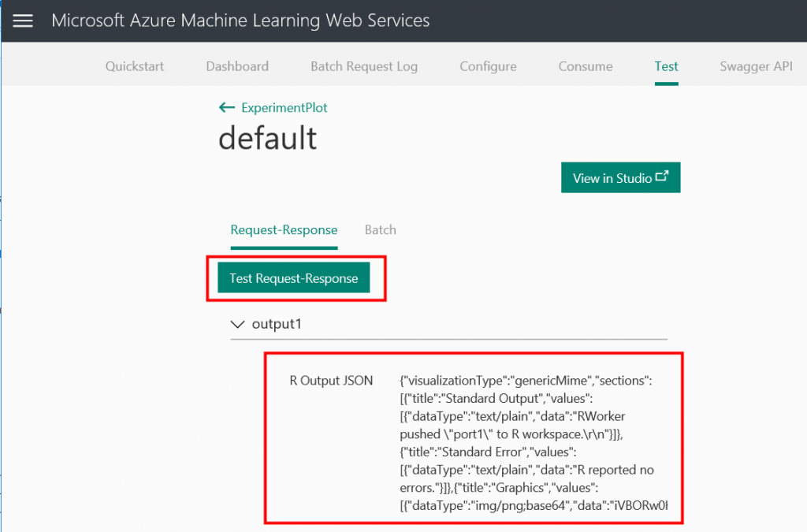Collapse the output1 section chevron

pyautogui.click(x=237, y=324)
